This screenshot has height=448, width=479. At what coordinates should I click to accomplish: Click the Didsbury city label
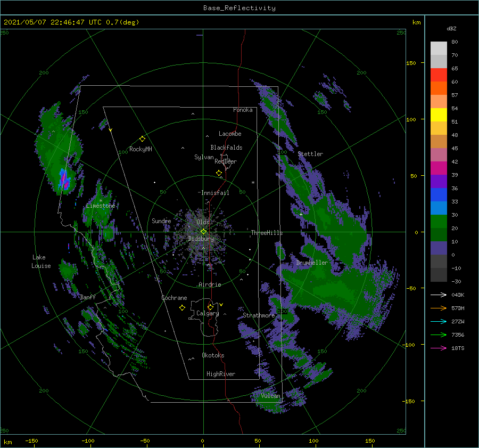(201, 239)
